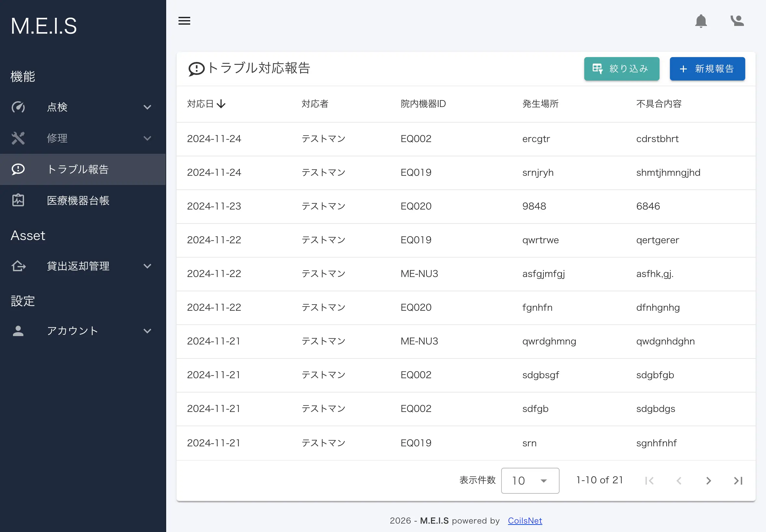Click cell dfnhgnhg

pyautogui.click(x=658, y=307)
